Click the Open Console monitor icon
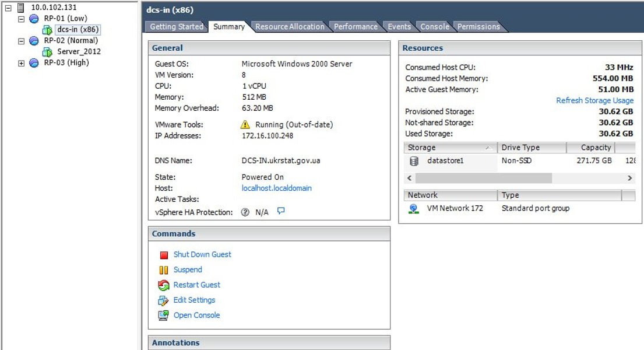 (x=163, y=316)
